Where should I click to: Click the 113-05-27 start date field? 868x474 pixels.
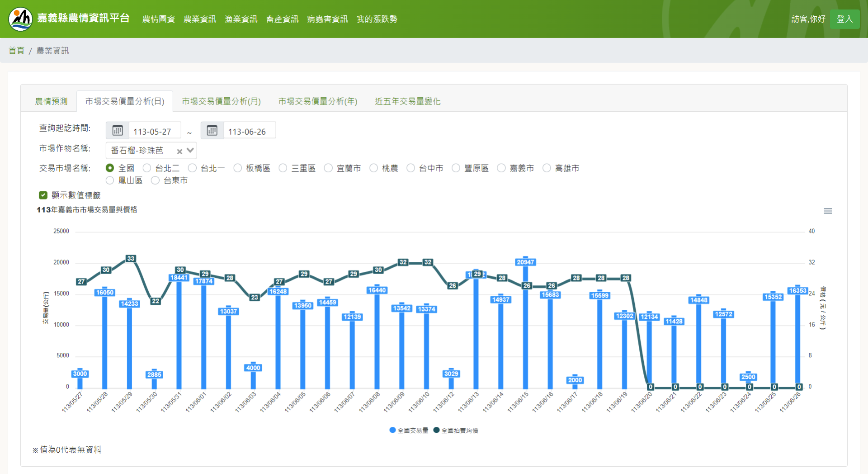click(x=154, y=132)
